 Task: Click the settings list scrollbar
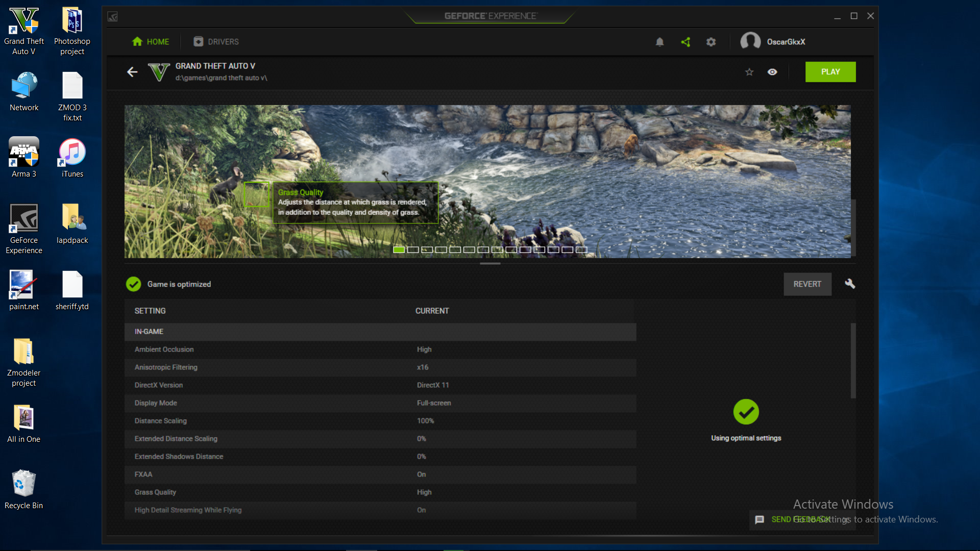click(x=853, y=361)
